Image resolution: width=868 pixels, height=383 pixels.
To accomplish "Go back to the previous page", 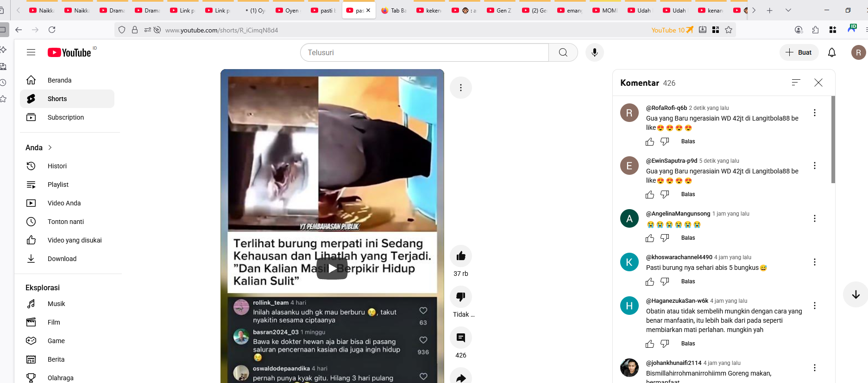I will [19, 30].
